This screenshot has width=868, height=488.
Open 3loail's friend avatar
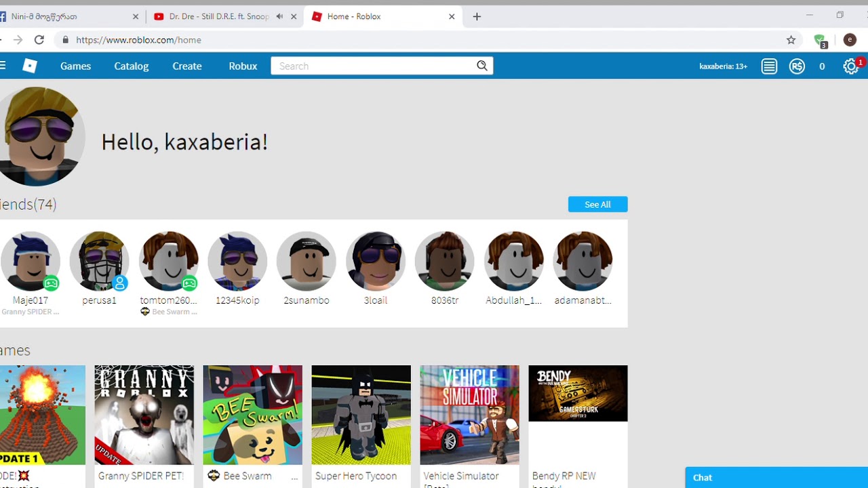376,262
